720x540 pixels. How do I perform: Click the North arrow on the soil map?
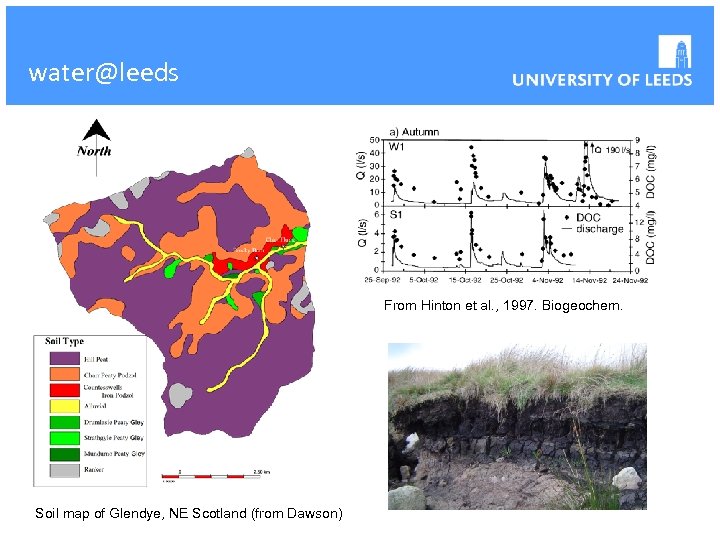pyautogui.click(x=96, y=147)
